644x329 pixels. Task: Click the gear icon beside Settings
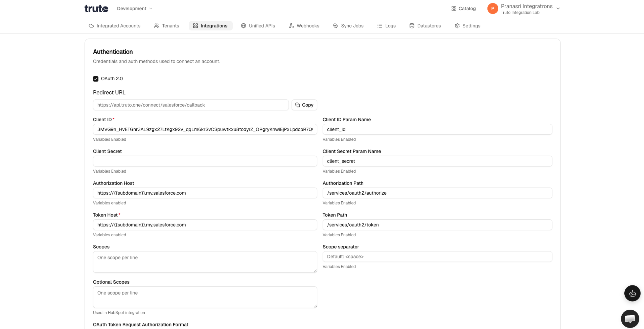click(x=457, y=26)
